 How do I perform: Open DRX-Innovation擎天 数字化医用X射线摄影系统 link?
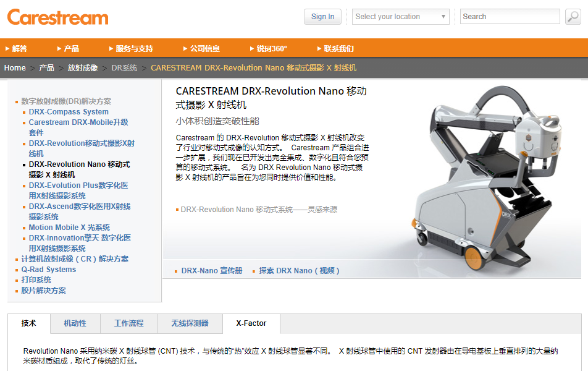point(80,243)
